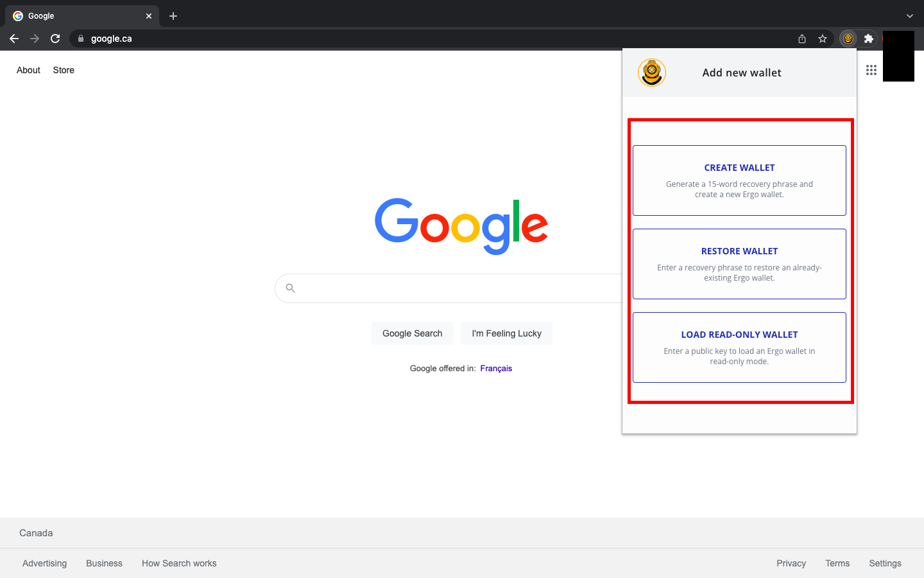Click the I'm Feeling Lucky button
The height and width of the screenshot is (578, 924).
[x=507, y=333]
